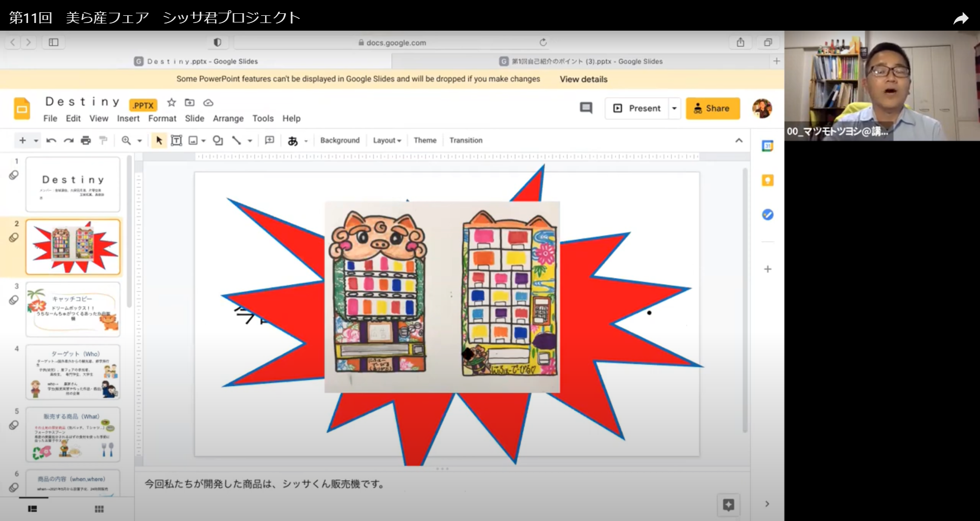Select the slide 1 Destiny thumbnail
980x521 pixels.
point(73,184)
